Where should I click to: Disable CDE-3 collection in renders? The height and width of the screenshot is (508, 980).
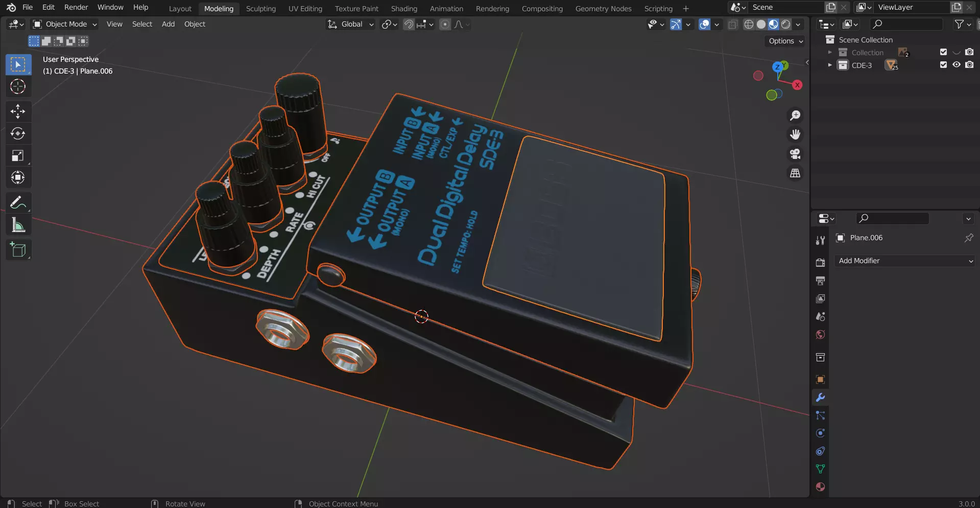(x=969, y=65)
